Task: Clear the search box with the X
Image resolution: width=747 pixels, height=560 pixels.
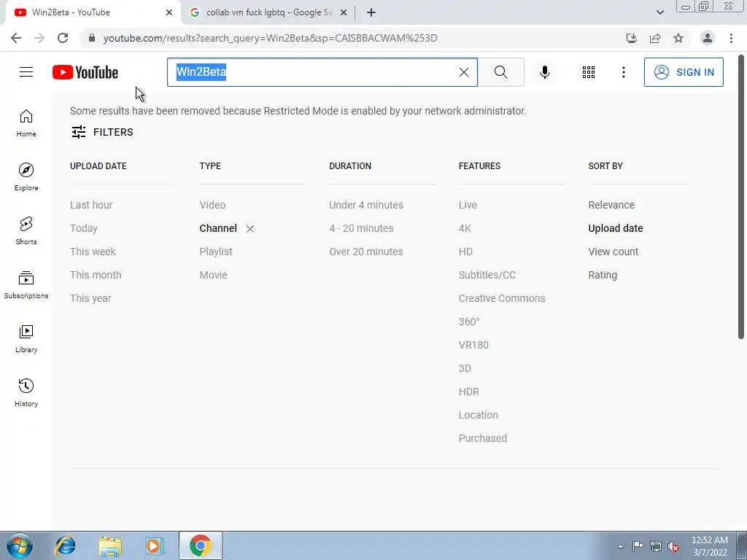Action: 463,72
